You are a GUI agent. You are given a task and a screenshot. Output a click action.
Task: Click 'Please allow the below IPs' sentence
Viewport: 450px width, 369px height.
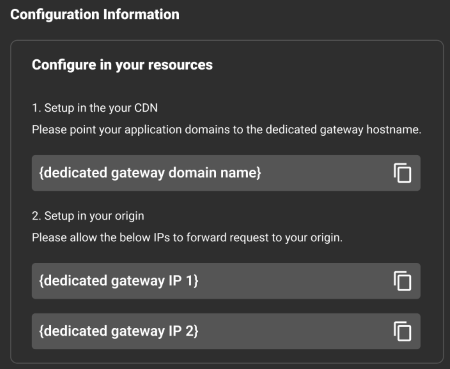coord(187,238)
